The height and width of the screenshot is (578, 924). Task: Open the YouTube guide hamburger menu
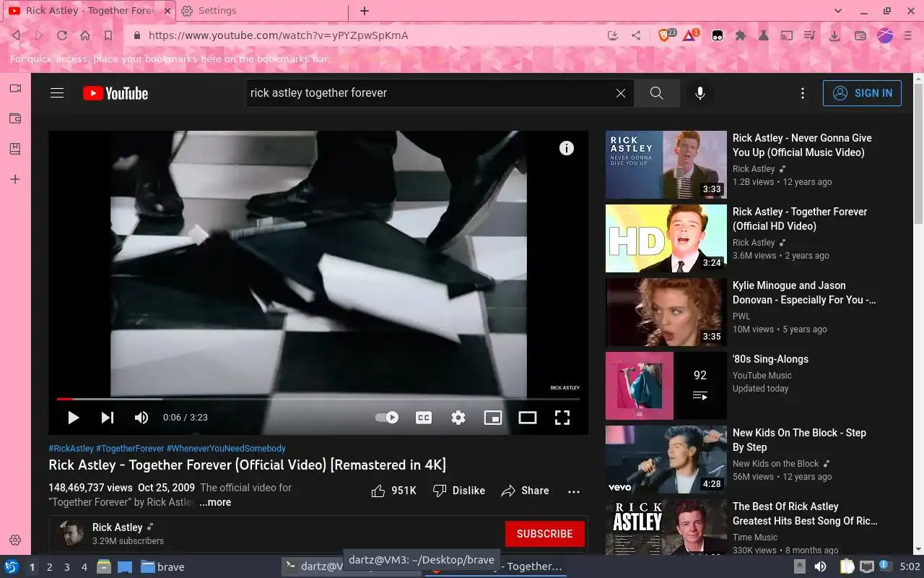pos(57,93)
